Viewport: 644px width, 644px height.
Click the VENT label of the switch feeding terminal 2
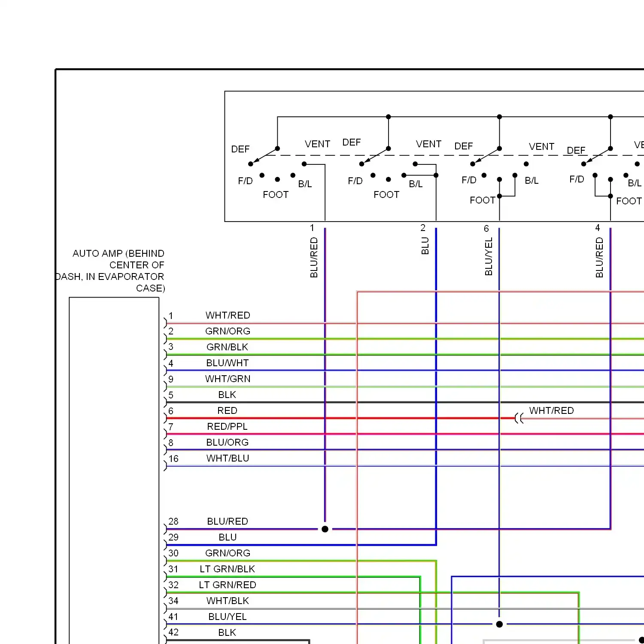coord(429,144)
